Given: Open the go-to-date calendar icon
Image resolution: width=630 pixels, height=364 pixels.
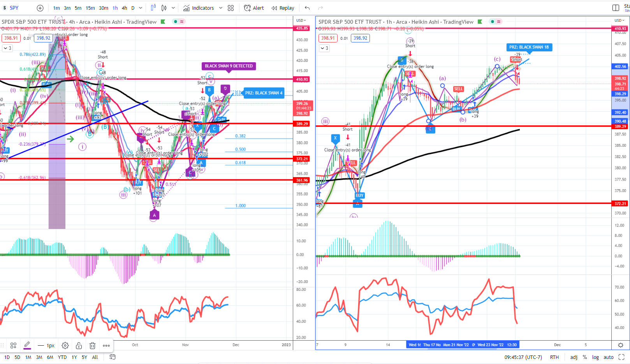Looking at the screenshot, I should (x=112, y=357).
